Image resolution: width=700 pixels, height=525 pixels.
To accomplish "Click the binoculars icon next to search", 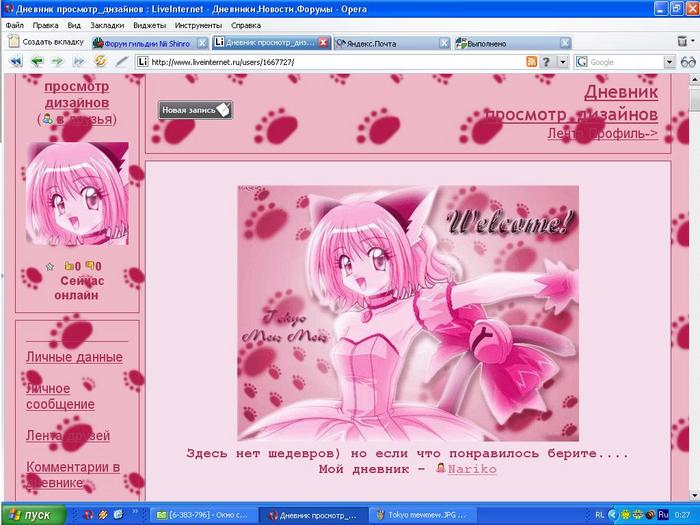I will pyautogui.click(x=688, y=62).
